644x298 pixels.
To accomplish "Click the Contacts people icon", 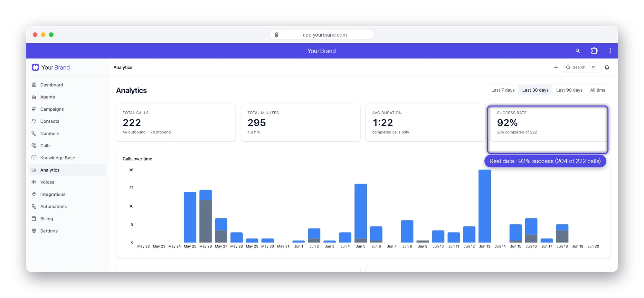I will (x=34, y=121).
